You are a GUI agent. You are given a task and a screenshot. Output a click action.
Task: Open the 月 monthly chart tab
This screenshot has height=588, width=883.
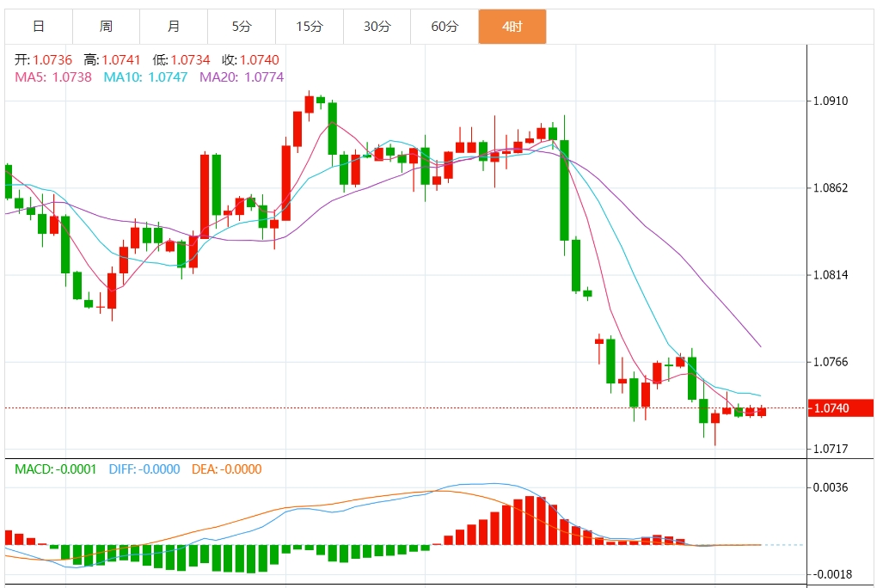(x=174, y=27)
